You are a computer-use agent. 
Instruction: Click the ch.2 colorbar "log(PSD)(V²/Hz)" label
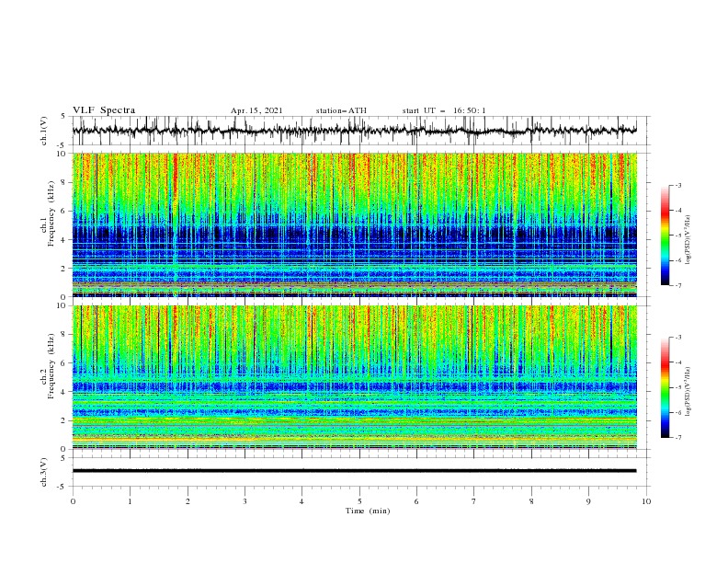[688, 392]
